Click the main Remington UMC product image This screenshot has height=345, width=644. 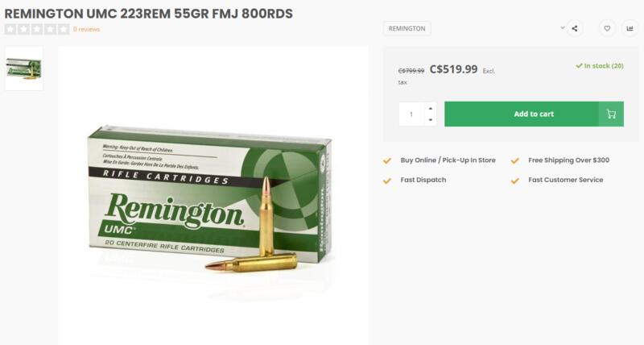[x=213, y=195]
